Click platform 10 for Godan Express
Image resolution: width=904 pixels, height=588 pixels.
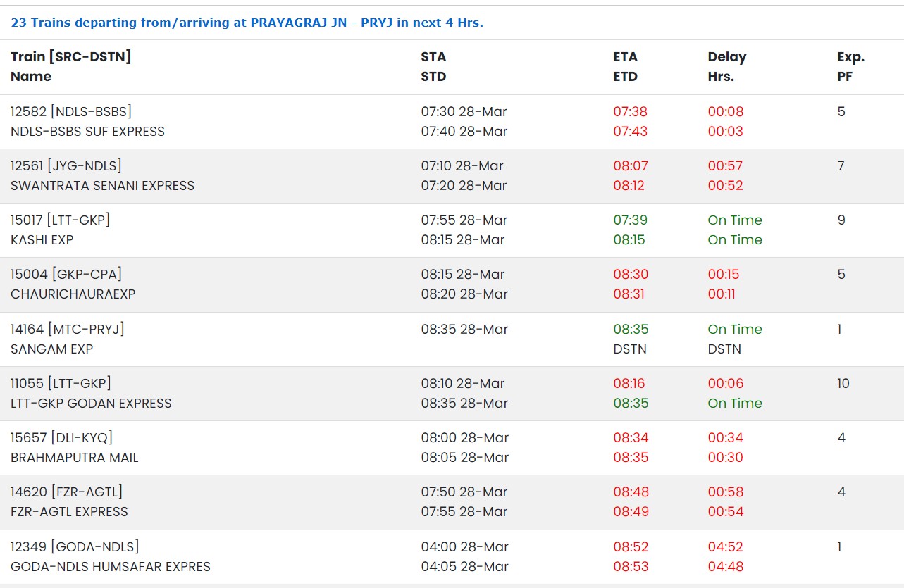click(843, 383)
